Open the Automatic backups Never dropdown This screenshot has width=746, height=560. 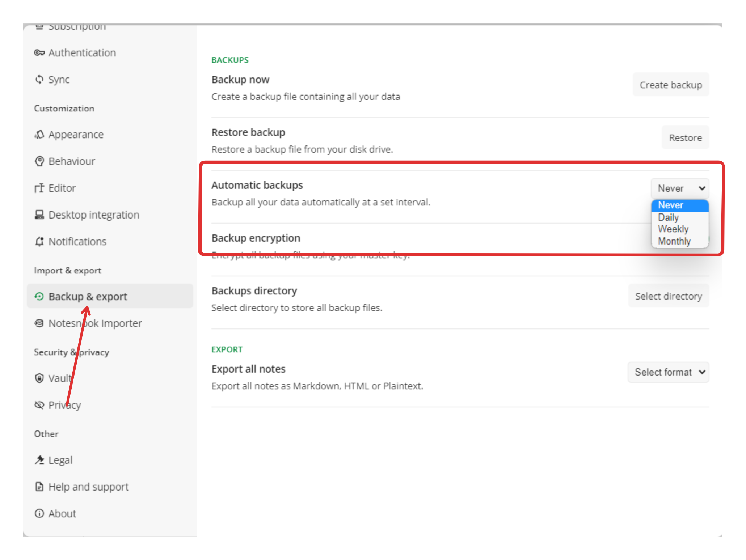tap(680, 188)
